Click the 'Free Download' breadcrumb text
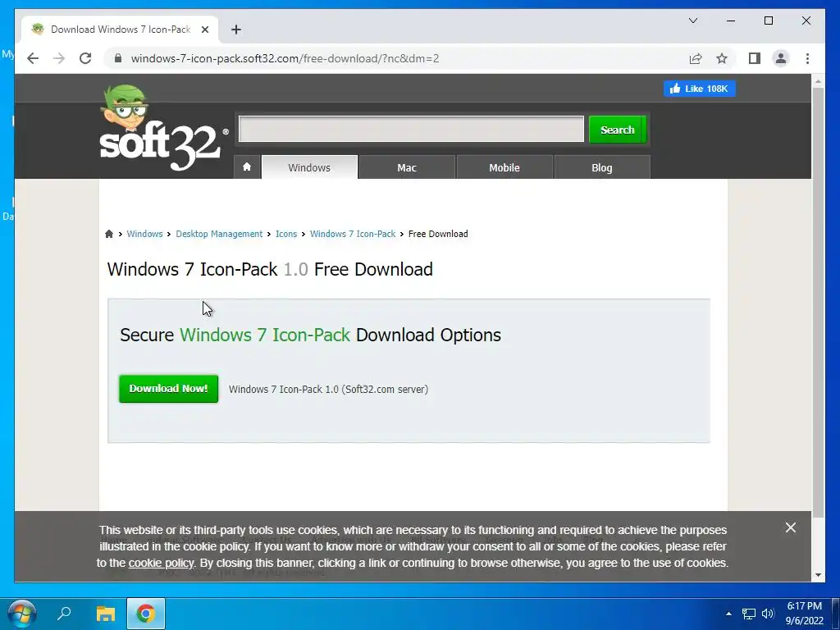840x630 pixels. coord(438,234)
